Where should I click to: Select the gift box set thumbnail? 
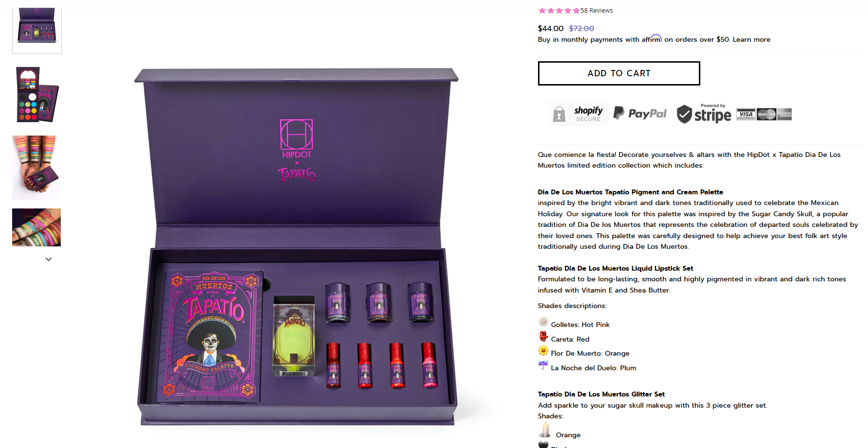[x=37, y=30]
